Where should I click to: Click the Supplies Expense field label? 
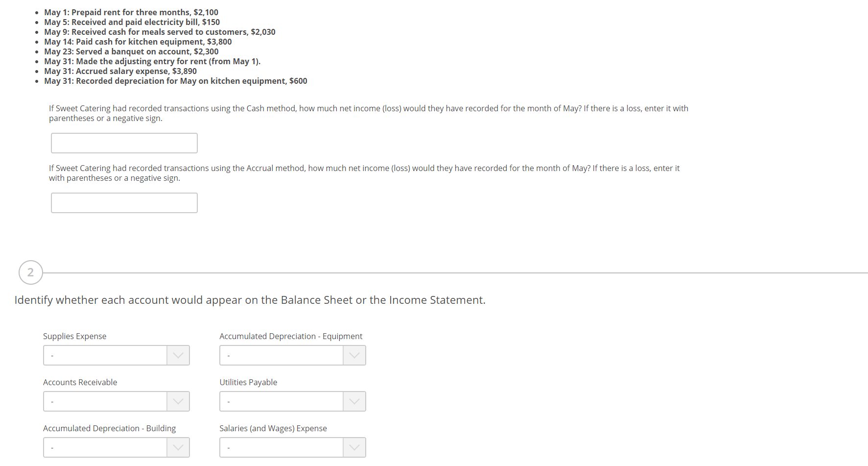click(74, 336)
